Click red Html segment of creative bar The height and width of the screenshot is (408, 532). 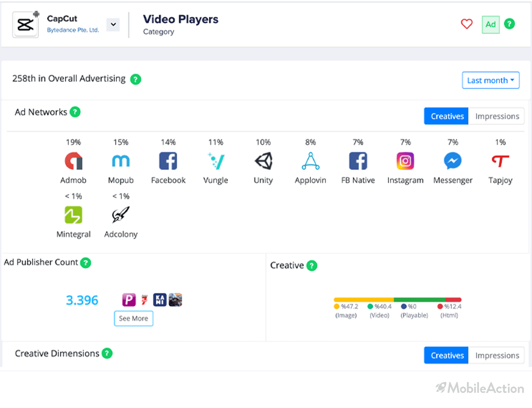click(453, 300)
